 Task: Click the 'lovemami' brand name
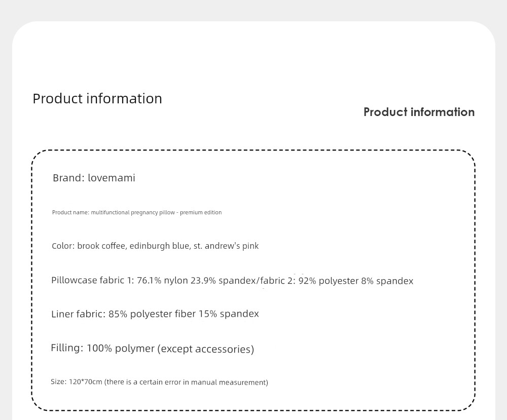(112, 178)
